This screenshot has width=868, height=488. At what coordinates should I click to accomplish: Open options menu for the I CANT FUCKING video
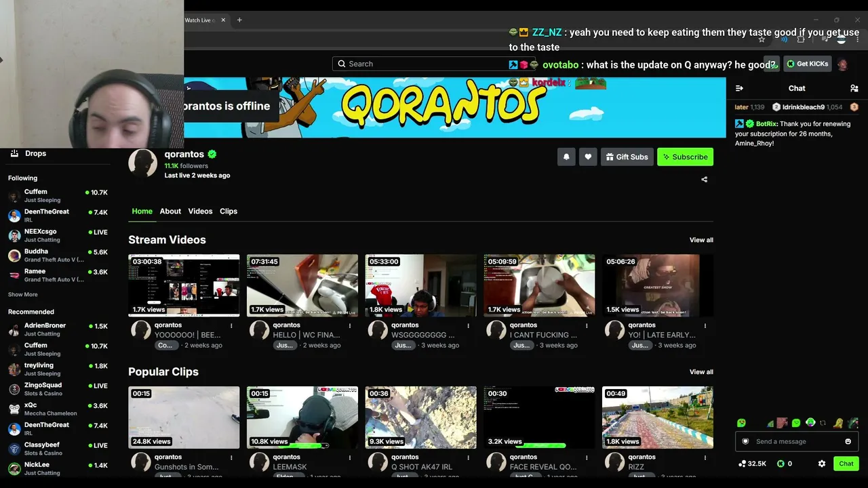[587, 325]
